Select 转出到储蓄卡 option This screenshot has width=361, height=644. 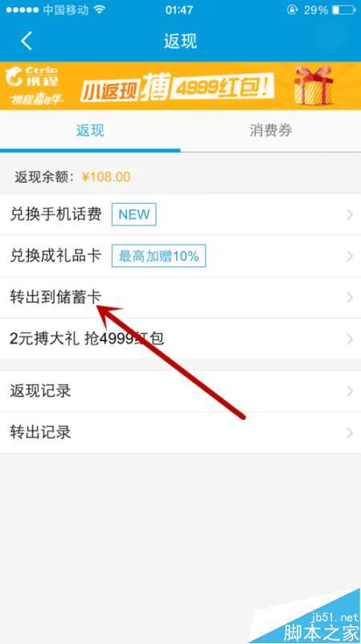[180, 297]
